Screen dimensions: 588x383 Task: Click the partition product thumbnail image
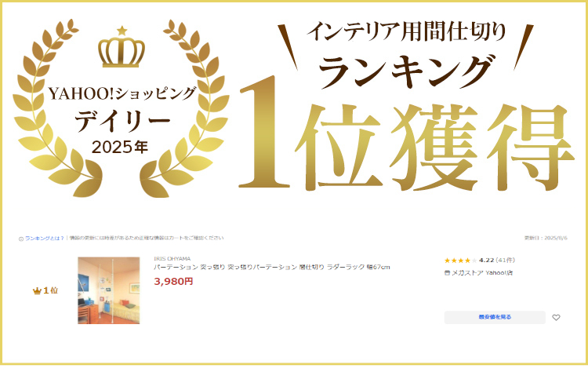pos(109,290)
